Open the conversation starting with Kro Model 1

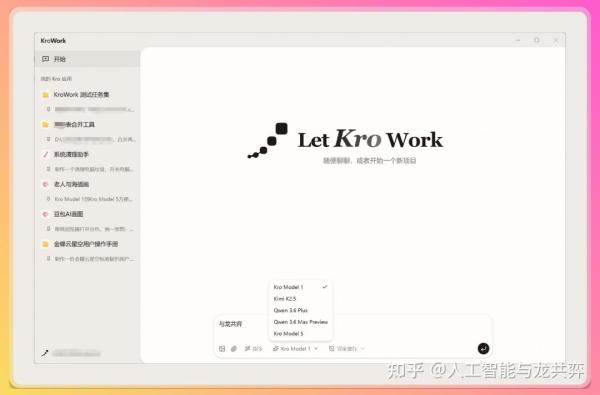(x=90, y=199)
